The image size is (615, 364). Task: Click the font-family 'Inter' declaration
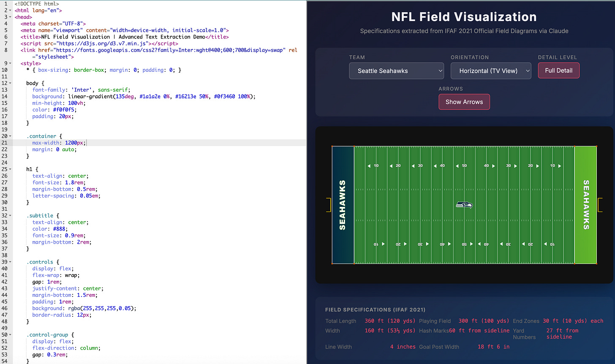coord(82,90)
